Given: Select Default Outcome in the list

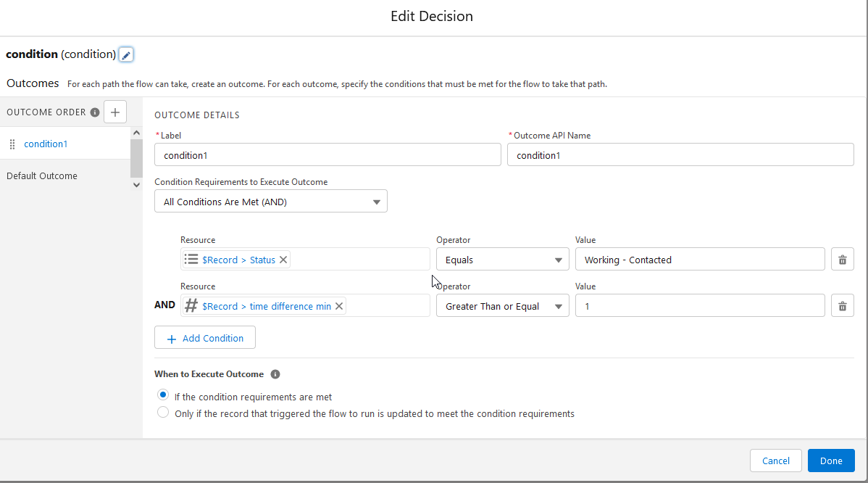Looking at the screenshot, I should tap(42, 176).
